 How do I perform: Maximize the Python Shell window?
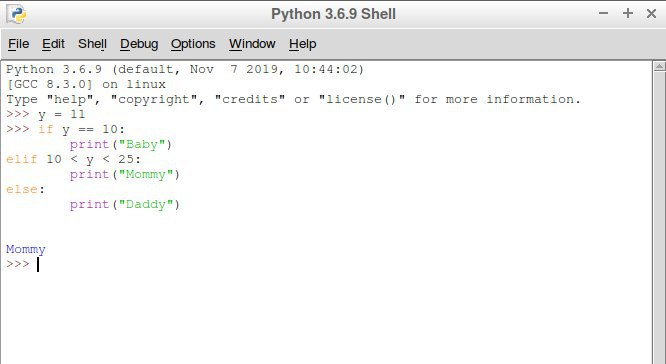628,14
